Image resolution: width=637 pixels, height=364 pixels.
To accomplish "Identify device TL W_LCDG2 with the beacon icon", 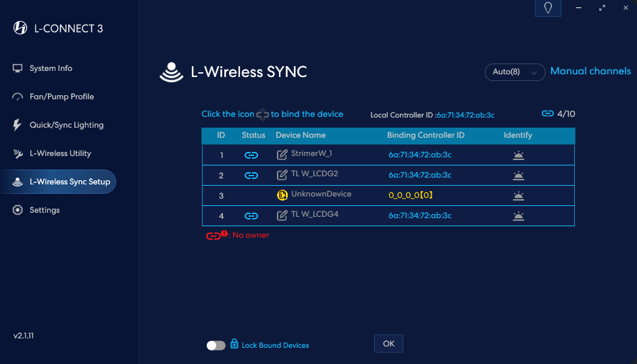I will click(x=518, y=176).
